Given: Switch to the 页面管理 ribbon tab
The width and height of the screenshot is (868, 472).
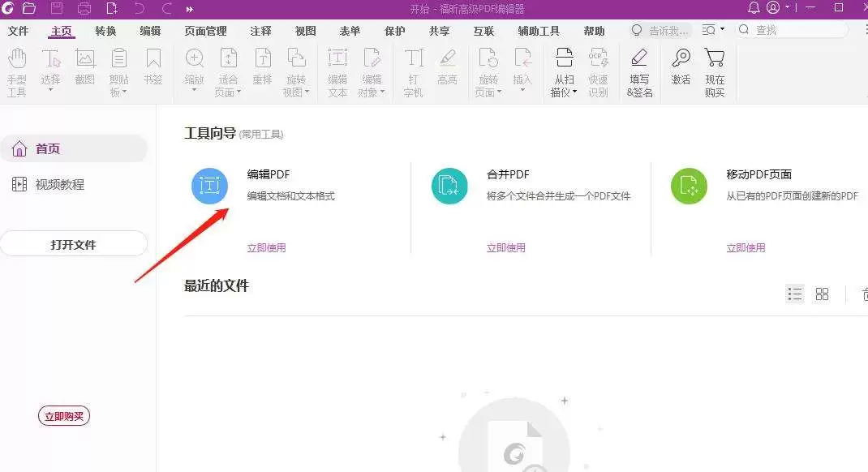Looking at the screenshot, I should click(x=206, y=31).
